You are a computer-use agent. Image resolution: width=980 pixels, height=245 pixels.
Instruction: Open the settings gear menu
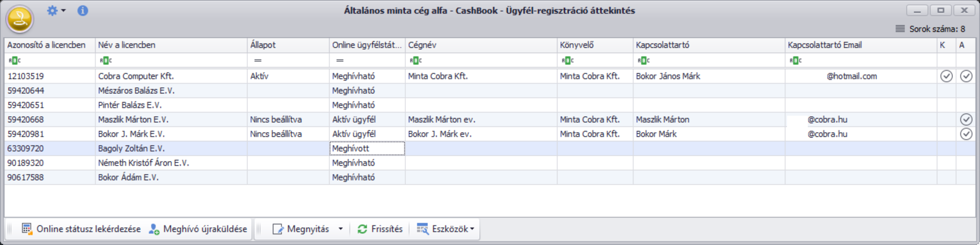52,11
